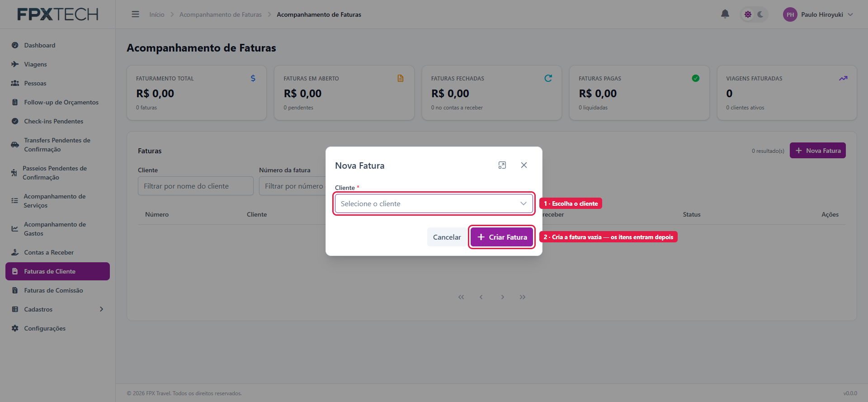Image resolution: width=868 pixels, height=402 pixels.
Task: Close the Nova Fatura dialog
Action: [x=524, y=165]
